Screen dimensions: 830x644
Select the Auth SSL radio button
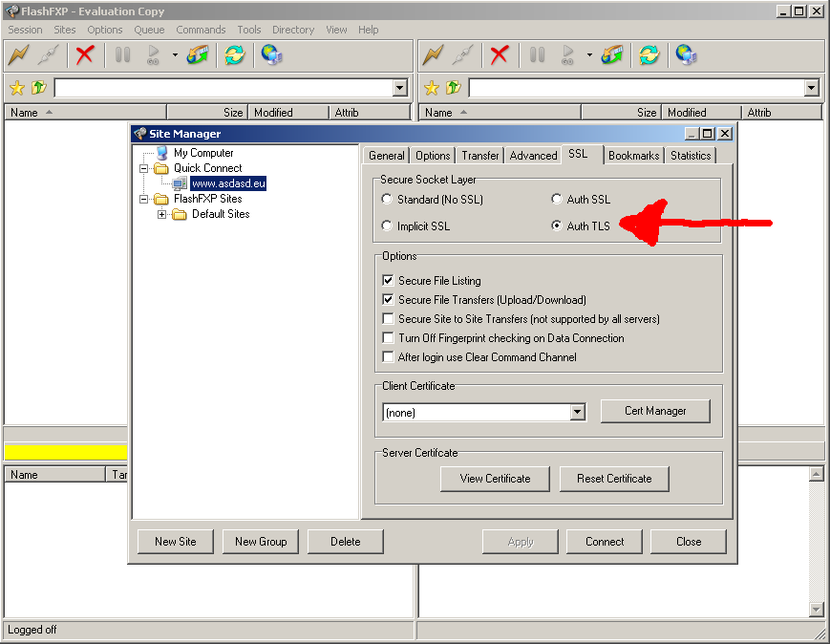point(556,199)
